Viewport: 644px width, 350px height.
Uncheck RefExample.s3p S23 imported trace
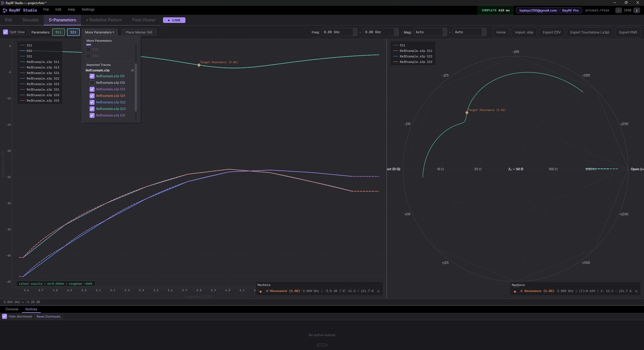click(92, 109)
